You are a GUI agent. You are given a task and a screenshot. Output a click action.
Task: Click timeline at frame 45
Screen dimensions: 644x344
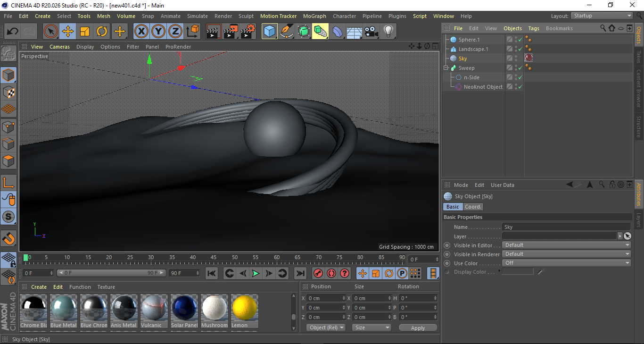click(x=214, y=258)
